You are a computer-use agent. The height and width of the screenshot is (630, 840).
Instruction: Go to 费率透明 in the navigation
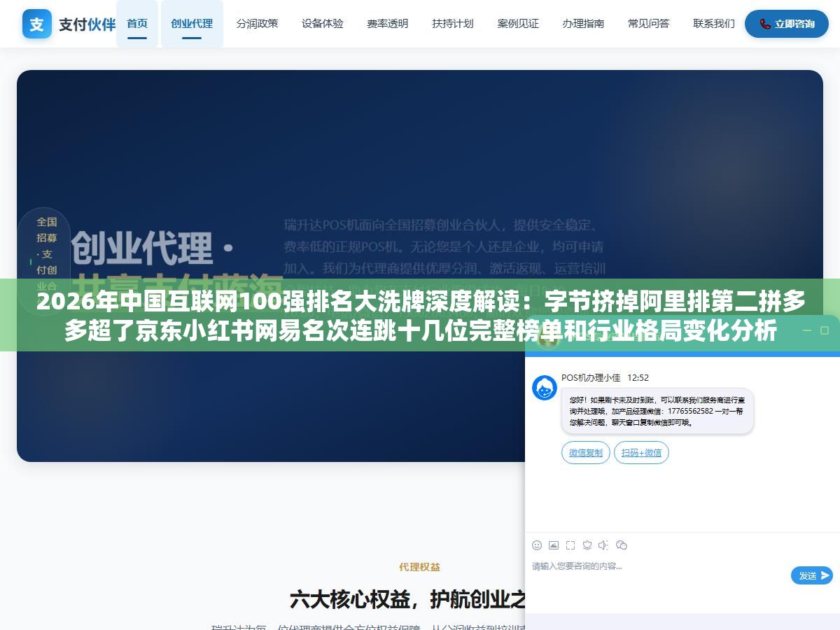coord(388,24)
